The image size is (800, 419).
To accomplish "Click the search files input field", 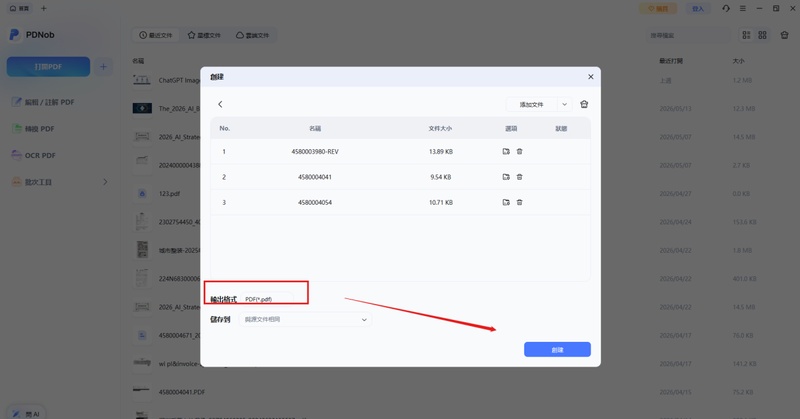I will (687, 35).
